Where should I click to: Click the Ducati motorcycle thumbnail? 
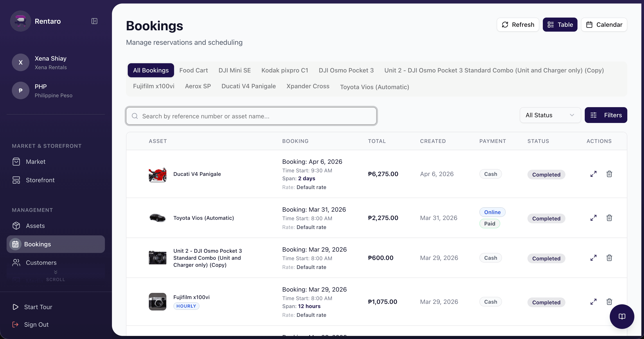click(158, 174)
